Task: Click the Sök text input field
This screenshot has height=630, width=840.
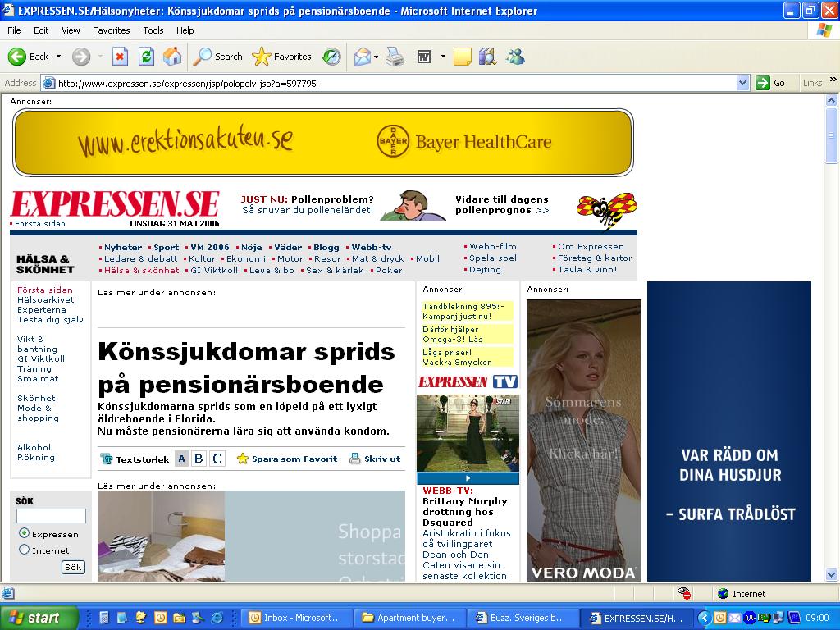Action: [x=51, y=516]
